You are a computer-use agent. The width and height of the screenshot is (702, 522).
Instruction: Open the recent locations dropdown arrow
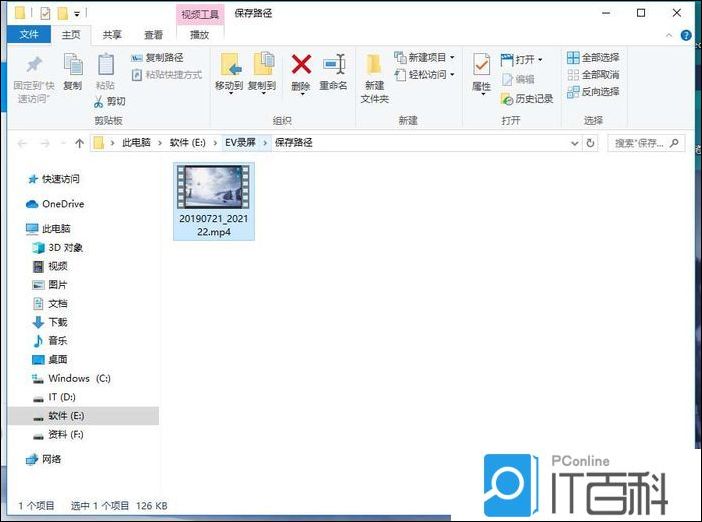[x=63, y=143]
